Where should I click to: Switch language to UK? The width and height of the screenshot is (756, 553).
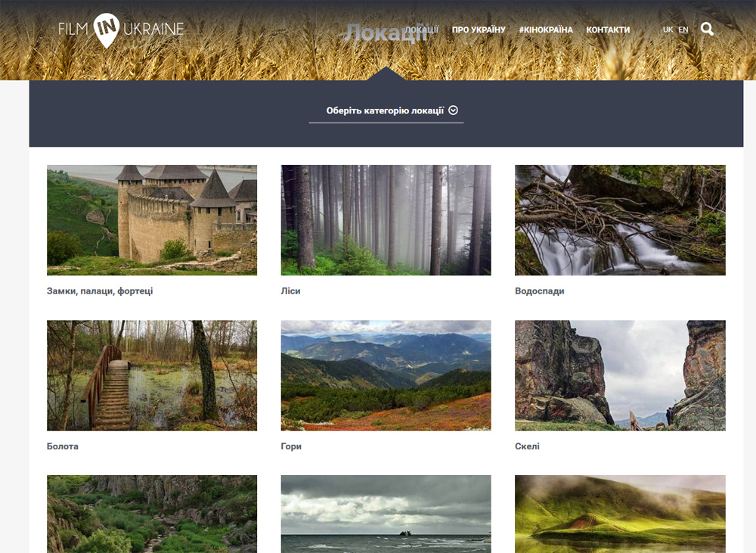tap(668, 30)
